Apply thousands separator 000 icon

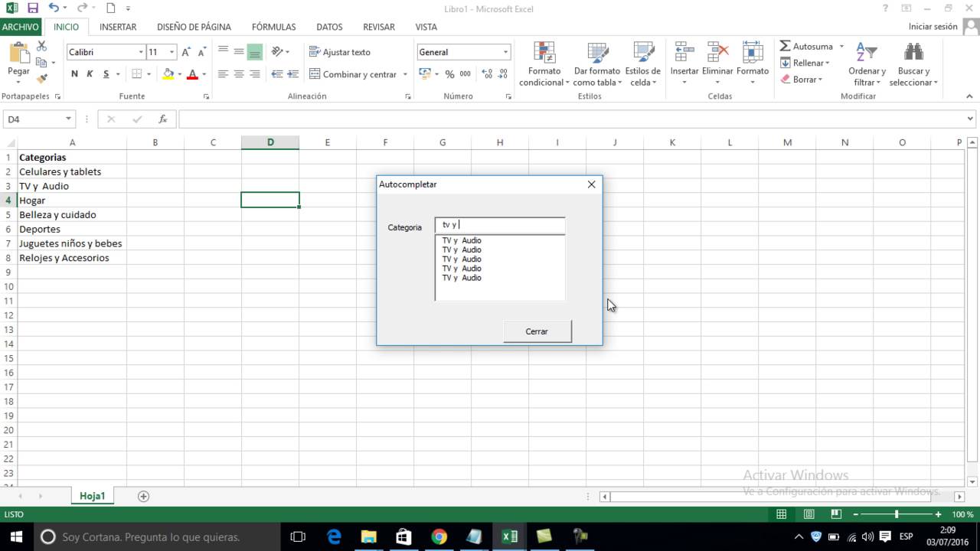point(465,74)
